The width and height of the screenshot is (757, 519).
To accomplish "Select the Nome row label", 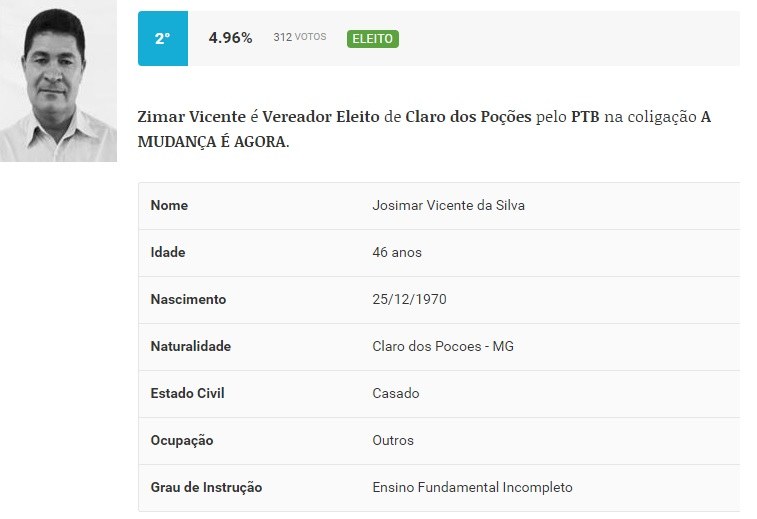I will (169, 206).
